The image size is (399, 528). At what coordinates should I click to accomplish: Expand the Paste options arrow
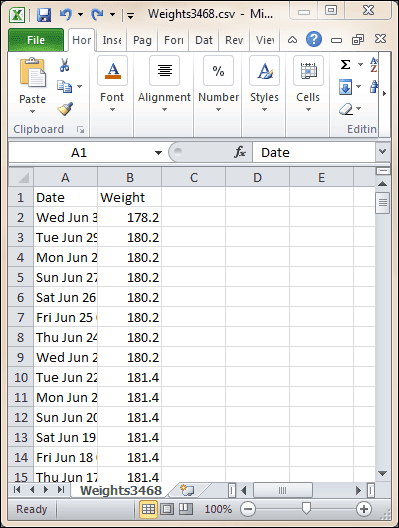tap(32, 111)
